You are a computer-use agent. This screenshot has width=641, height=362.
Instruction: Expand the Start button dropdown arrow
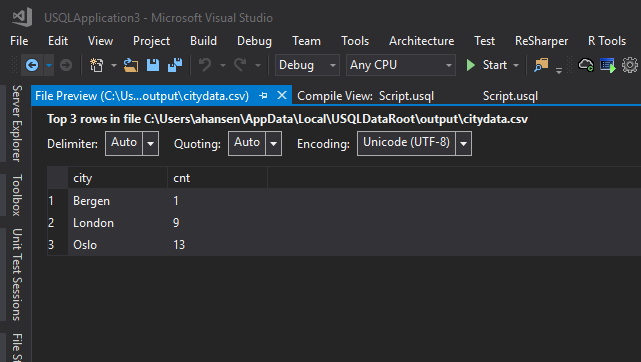(x=516, y=65)
